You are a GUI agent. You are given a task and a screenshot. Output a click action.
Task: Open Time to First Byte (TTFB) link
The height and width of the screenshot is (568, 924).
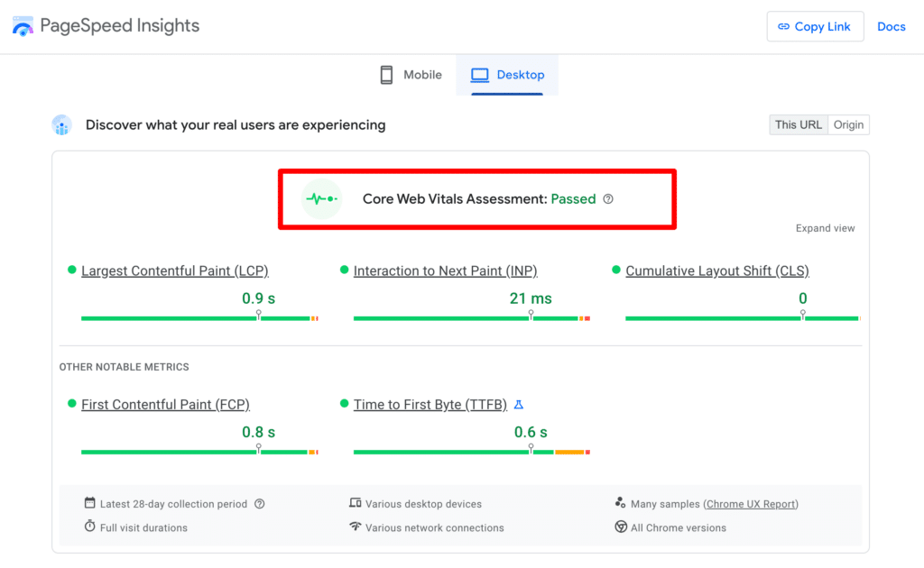430,405
